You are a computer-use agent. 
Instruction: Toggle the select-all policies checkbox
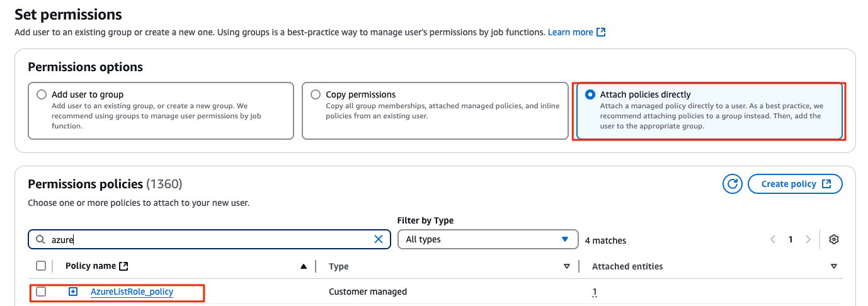(x=41, y=266)
